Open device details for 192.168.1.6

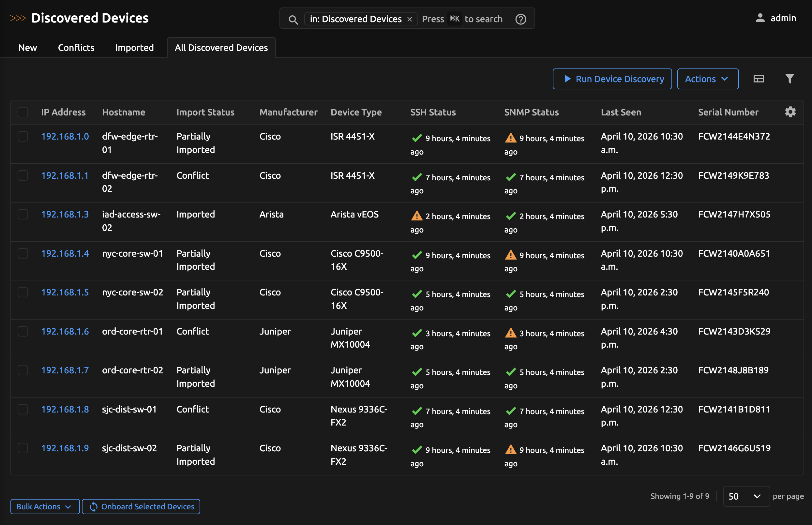(65, 331)
